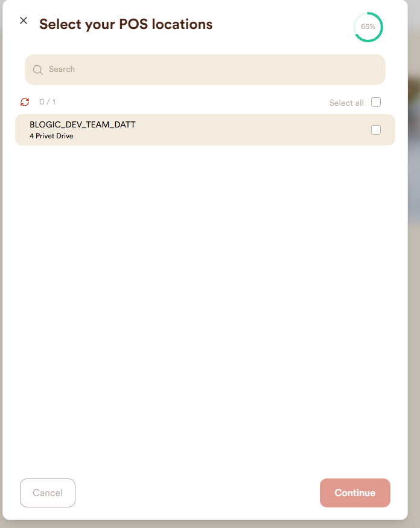Click the Select your POS locations heading
The height and width of the screenshot is (528, 420).
pyautogui.click(x=126, y=24)
